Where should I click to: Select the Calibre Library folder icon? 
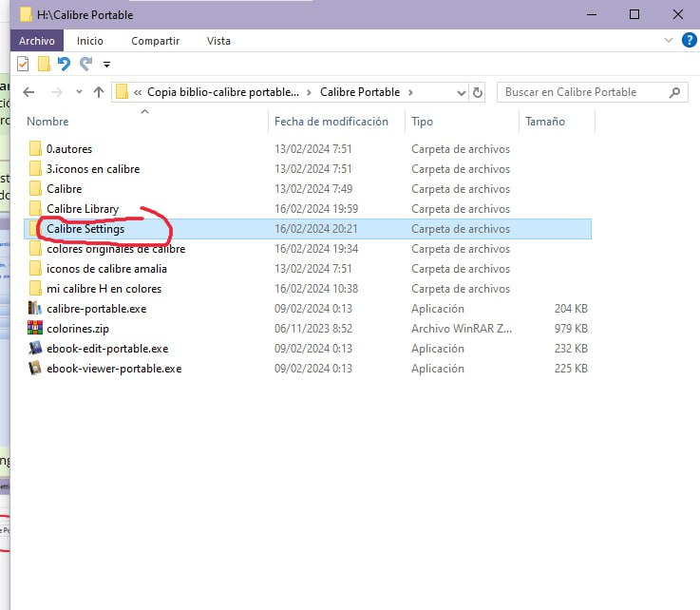coord(35,208)
